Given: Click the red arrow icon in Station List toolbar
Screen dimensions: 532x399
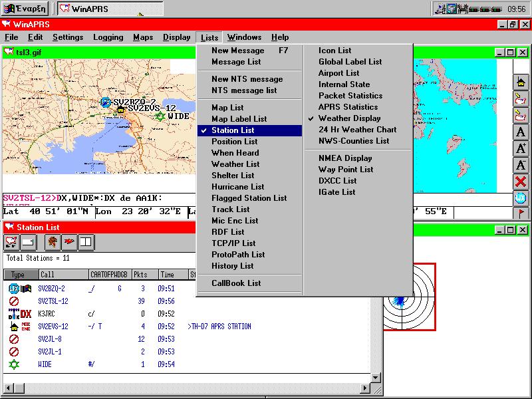Looking at the screenshot, I should pyautogui.click(x=69, y=242).
